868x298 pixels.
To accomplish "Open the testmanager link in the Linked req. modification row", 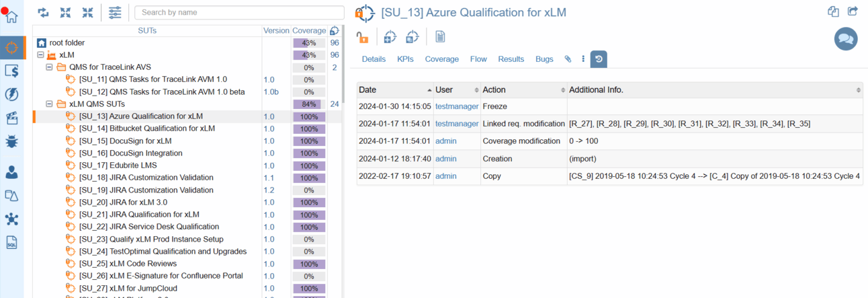I will 457,124.
